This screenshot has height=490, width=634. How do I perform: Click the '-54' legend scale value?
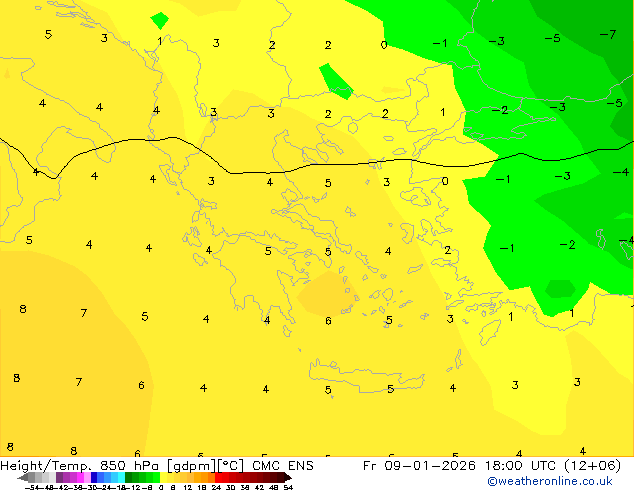[x=32, y=487]
